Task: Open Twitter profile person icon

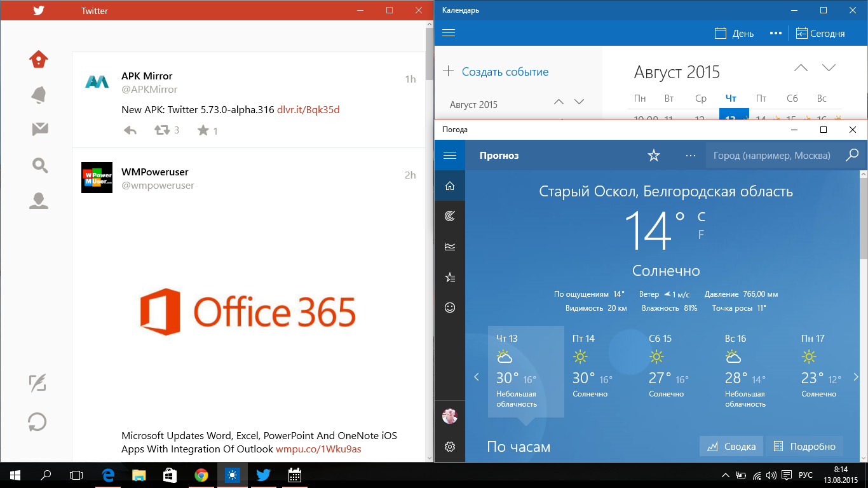Action: 39,201
